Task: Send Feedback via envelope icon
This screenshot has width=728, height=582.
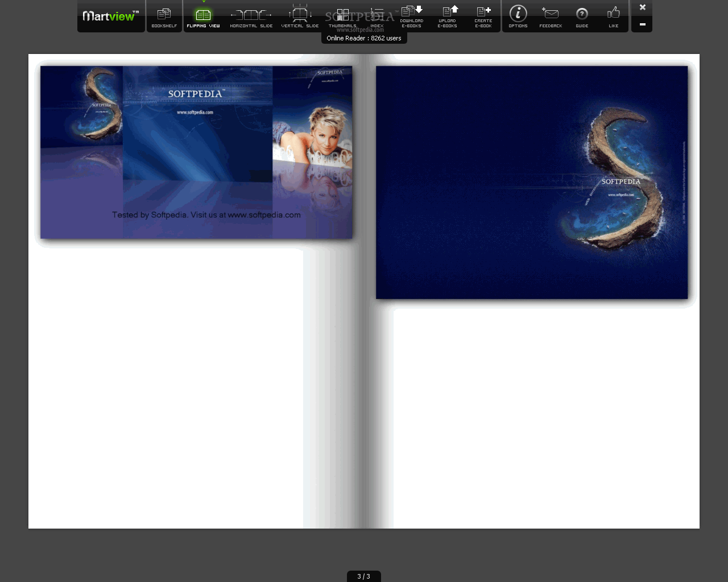Action: click(x=551, y=17)
